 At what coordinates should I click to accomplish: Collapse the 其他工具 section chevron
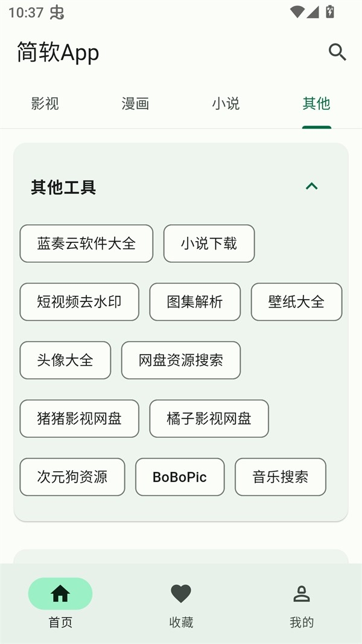coord(311,187)
